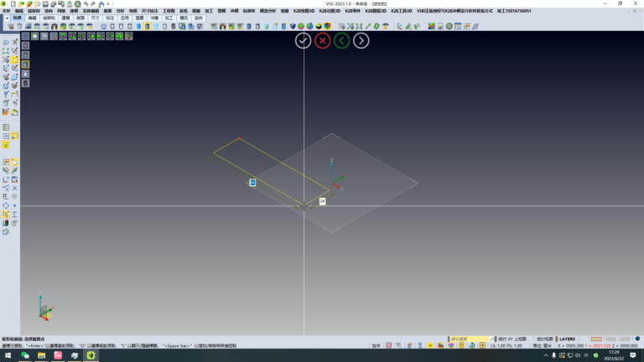Create a new file from quick access
The image size is (644, 362).
point(13,3)
